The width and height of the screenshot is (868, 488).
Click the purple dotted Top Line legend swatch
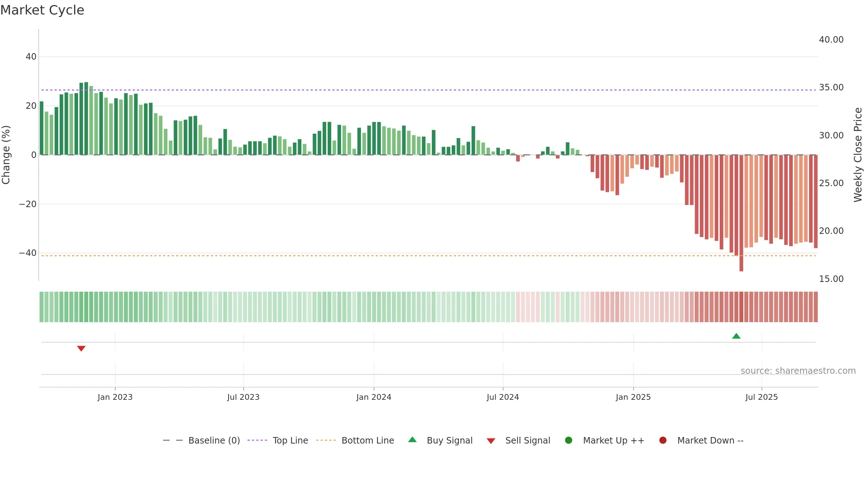click(257, 440)
